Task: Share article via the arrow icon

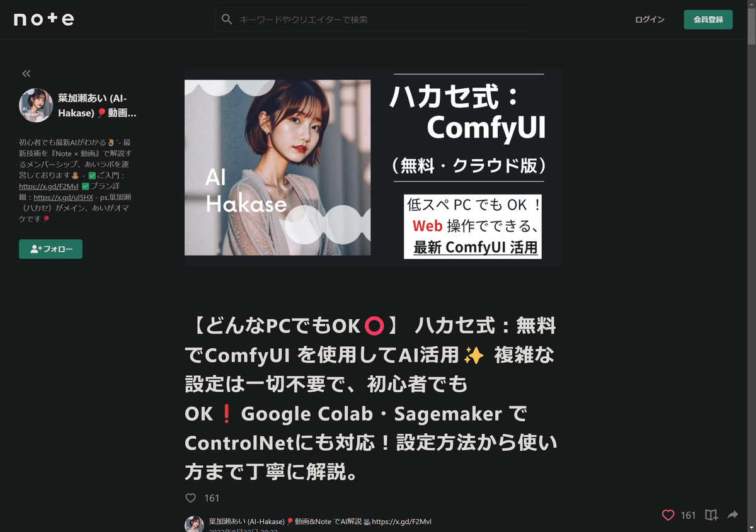Action: click(x=733, y=515)
